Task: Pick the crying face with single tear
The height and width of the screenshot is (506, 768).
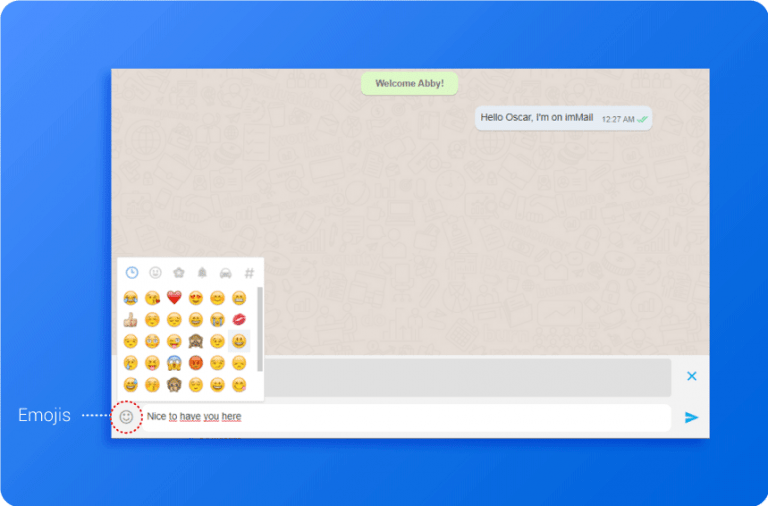Action: coord(130,363)
